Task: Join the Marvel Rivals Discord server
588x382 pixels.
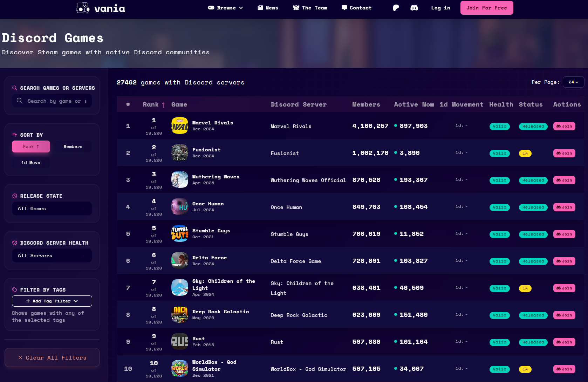Action: point(564,126)
